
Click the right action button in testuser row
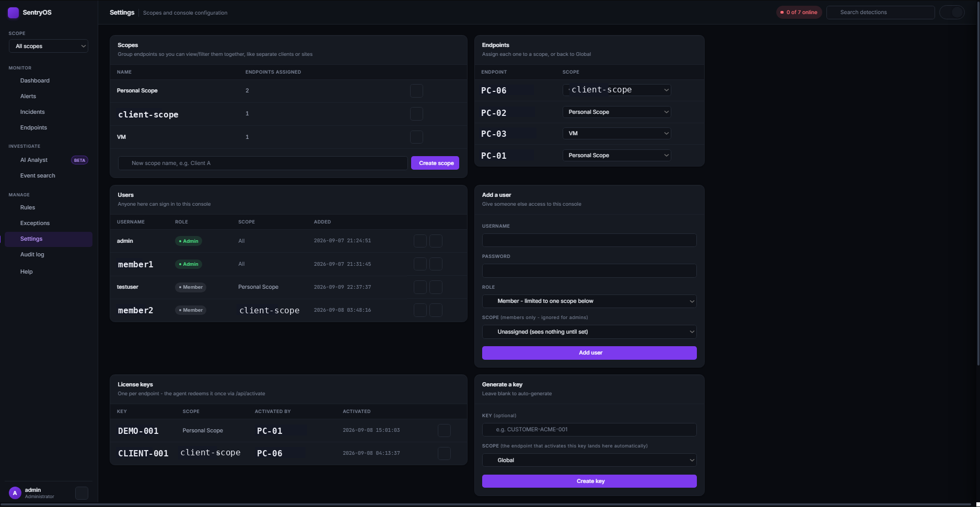(436, 287)
